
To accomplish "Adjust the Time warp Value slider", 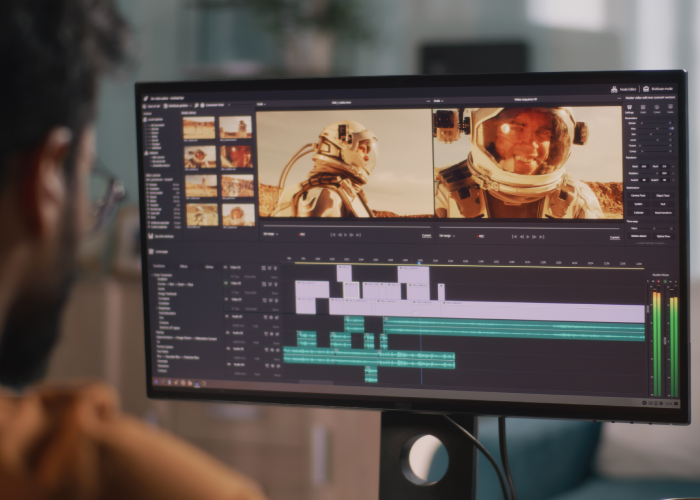I will click(x=655, y=228).
